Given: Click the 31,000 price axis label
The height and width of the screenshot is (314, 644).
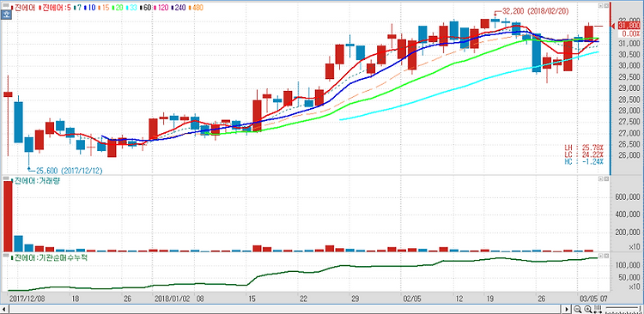Looking at the screenshot, I should pos(629,44).
